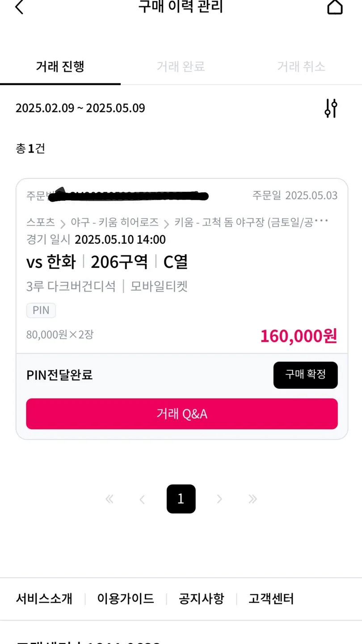Open the vs 한화 206구역 ticket details
The image size is (362, 644).
[x=107, y=262]
